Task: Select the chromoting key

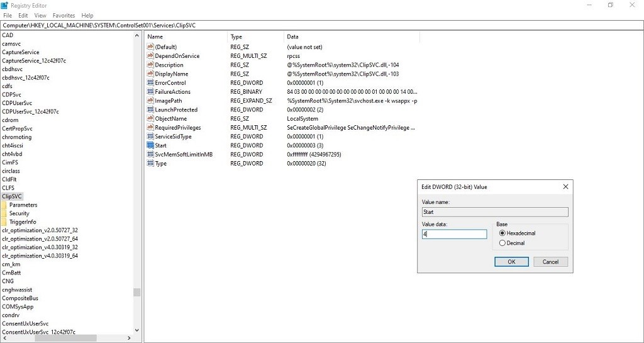Action: pyautogui.click(x=17, y=137)
